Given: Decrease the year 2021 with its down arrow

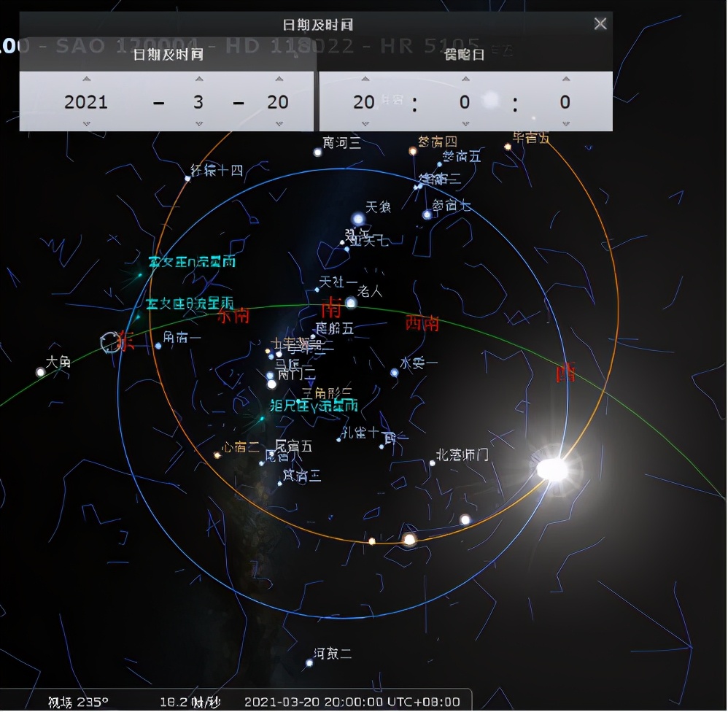Looking at the screenshot, I should (x=87, y=124).
